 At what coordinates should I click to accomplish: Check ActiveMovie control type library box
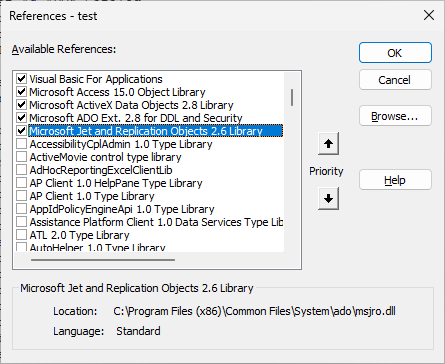point(21,157)
